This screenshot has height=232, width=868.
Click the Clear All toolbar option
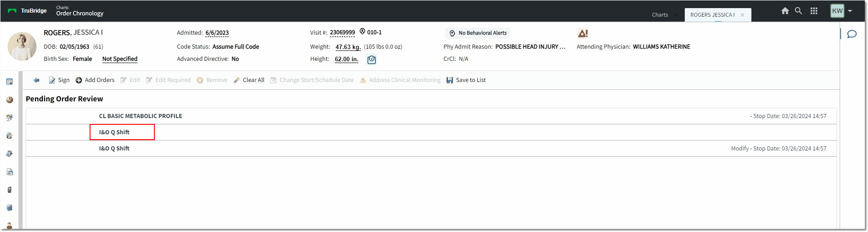(249, 80)
